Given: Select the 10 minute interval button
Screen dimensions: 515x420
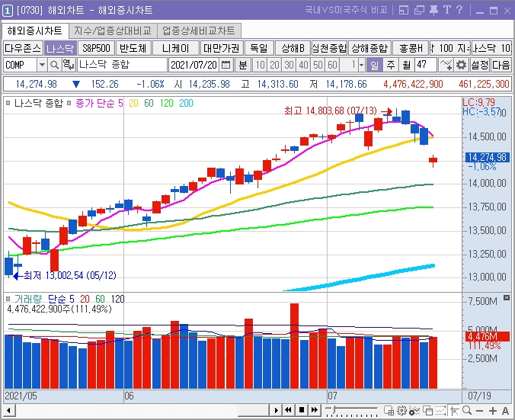Looking at the screenshot, I should (x=260, y=65).
